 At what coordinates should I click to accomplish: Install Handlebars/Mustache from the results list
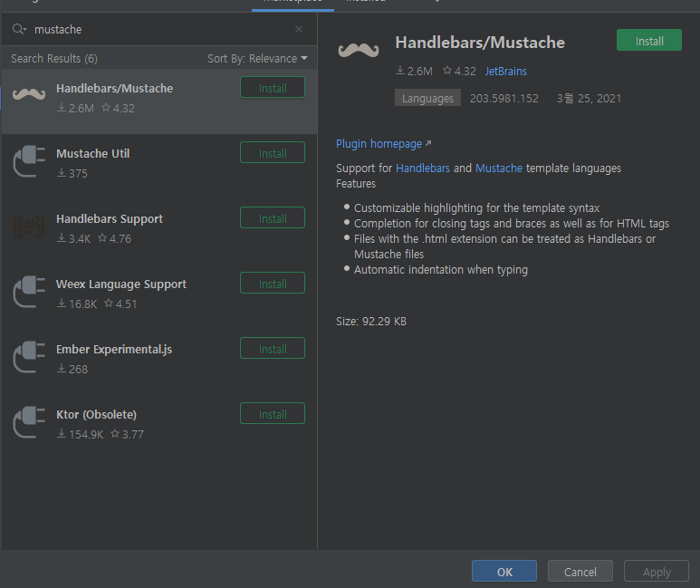(273, 88)
